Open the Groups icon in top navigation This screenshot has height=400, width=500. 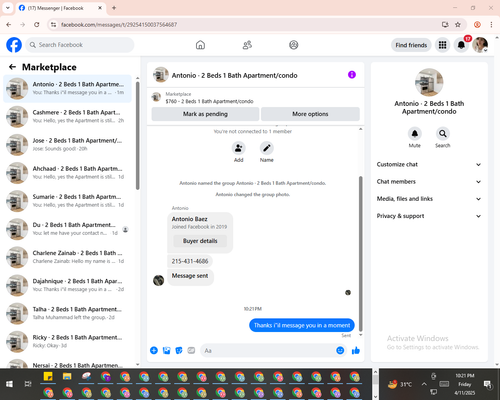[x=294, y=45]
